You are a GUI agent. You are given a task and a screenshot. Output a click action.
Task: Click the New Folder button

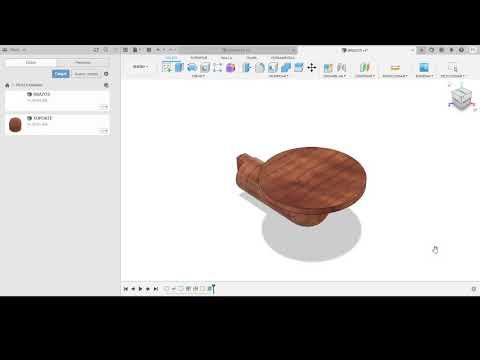pos(86,74)
